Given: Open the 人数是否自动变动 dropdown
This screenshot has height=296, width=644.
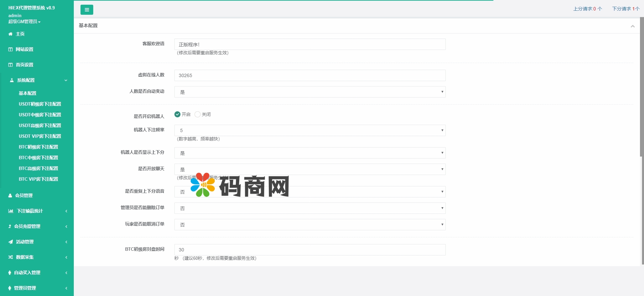Looking at the screenshot, I should coord(310,92).
